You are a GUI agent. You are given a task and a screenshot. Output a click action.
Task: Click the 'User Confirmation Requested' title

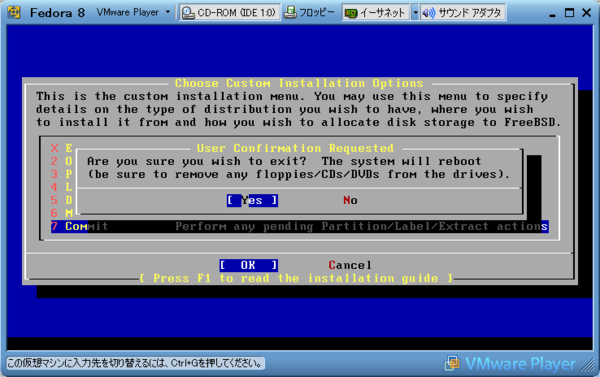click(x=295, y=148)
